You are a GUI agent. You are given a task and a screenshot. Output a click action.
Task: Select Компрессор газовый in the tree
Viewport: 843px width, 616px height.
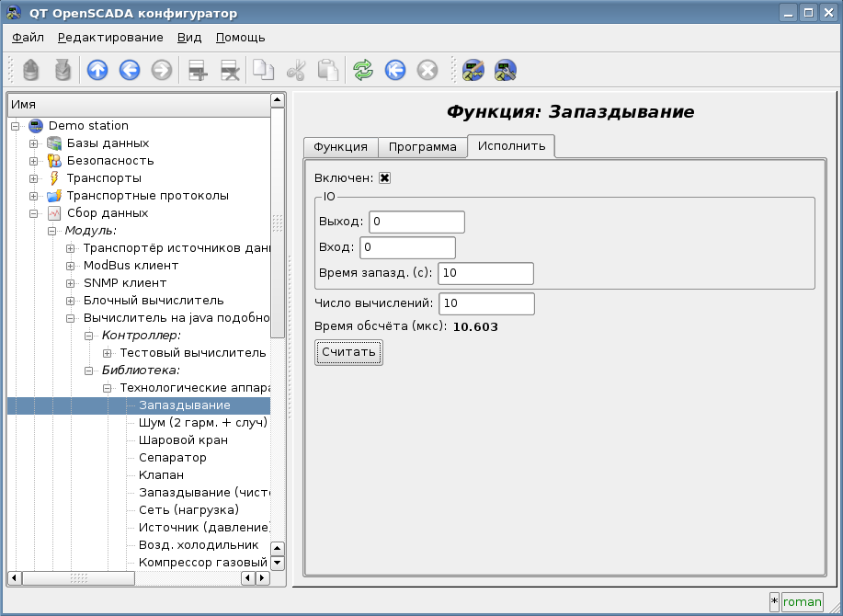202,563
